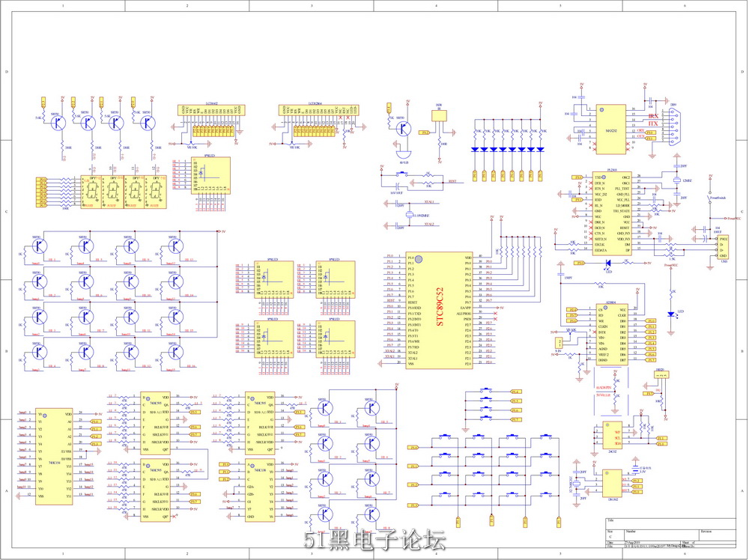Click the 24C02 EEPROM chip

click(611, 434)
